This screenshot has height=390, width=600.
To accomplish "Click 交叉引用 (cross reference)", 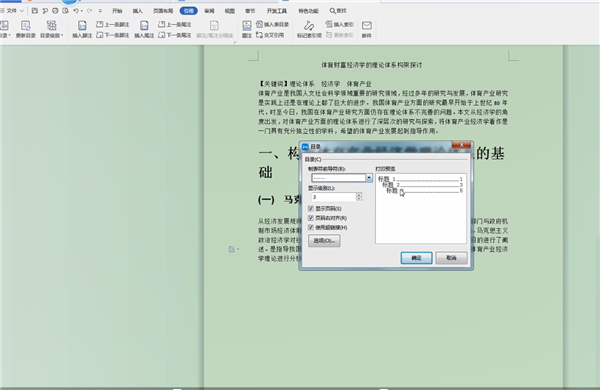I will pyautogui.click(x=270, y=35).
